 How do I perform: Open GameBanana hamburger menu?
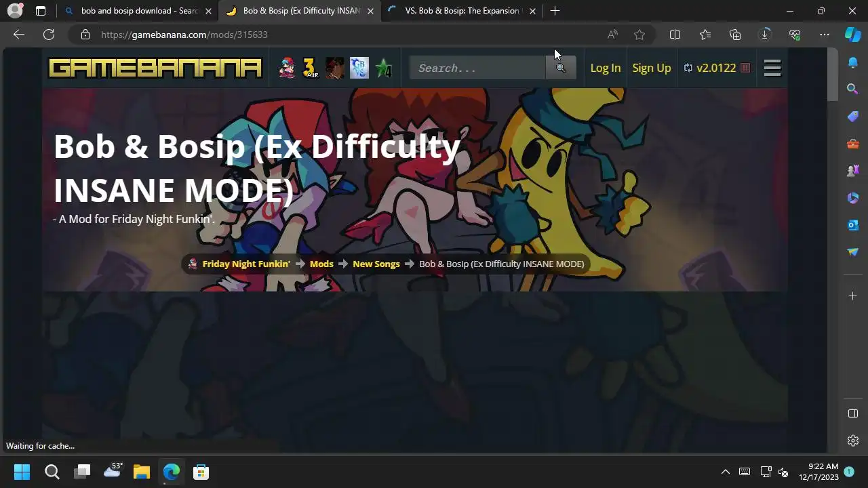coord(772,68)
